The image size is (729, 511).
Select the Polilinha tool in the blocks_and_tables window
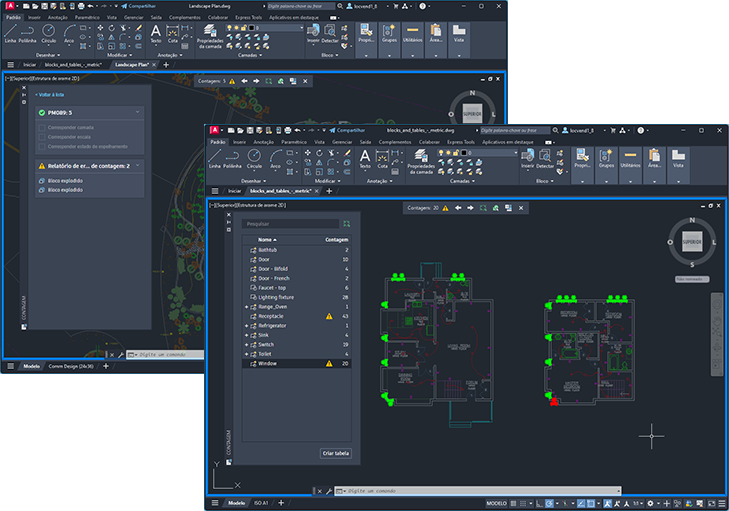(x=232, y=159)
